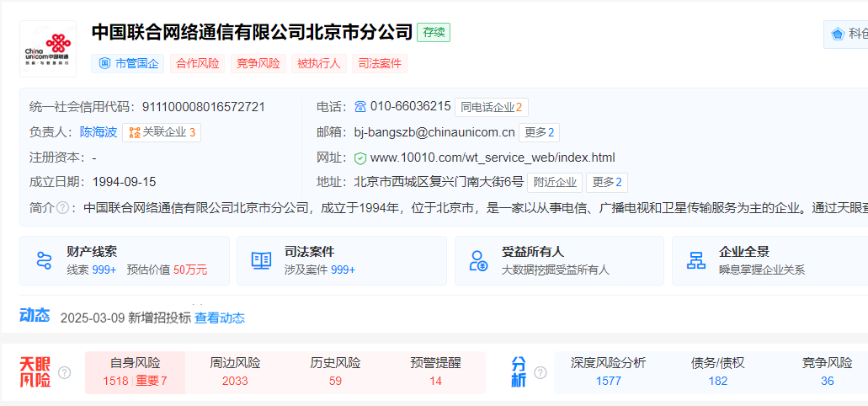The width and height of the screenshot is (868, 406).
Task: Click the 附近企业 button
Action: (555, 182)
